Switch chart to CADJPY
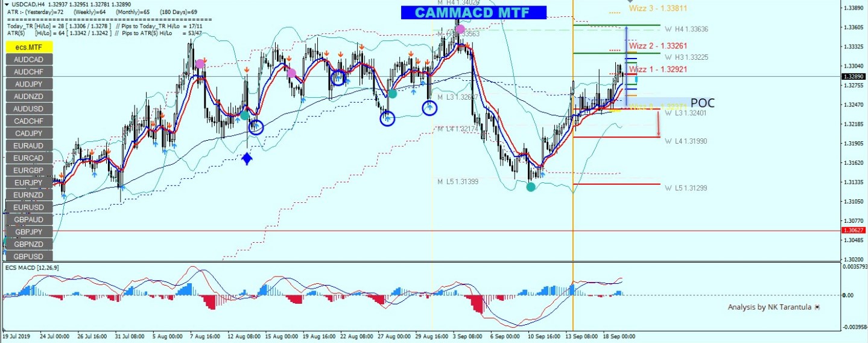 (x=29, y=133)
